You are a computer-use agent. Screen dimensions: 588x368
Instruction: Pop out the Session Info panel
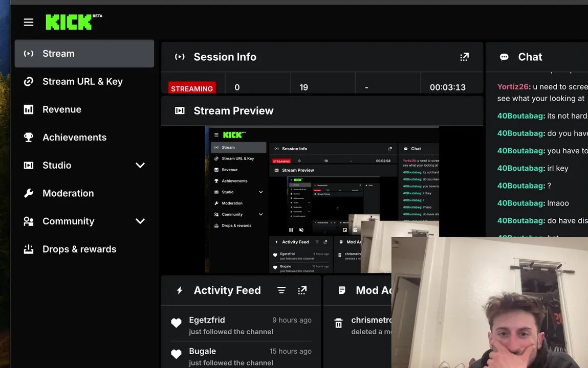(464, 57)
